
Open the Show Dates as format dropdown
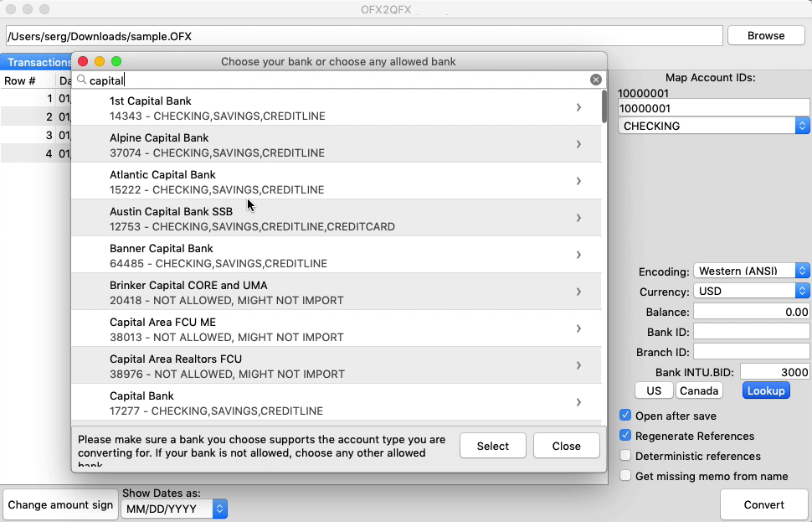point(174,509)
